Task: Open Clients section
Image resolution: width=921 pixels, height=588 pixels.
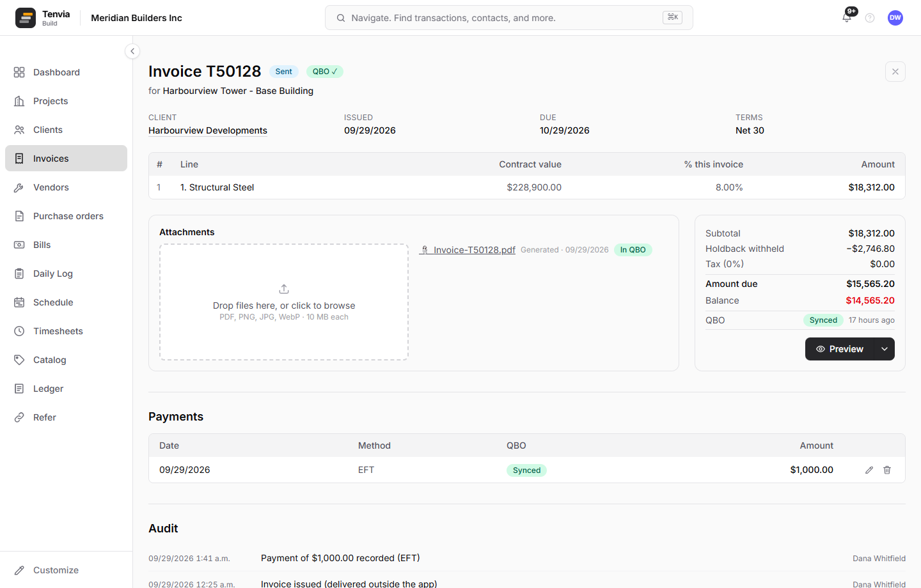Action: point(66,130)
